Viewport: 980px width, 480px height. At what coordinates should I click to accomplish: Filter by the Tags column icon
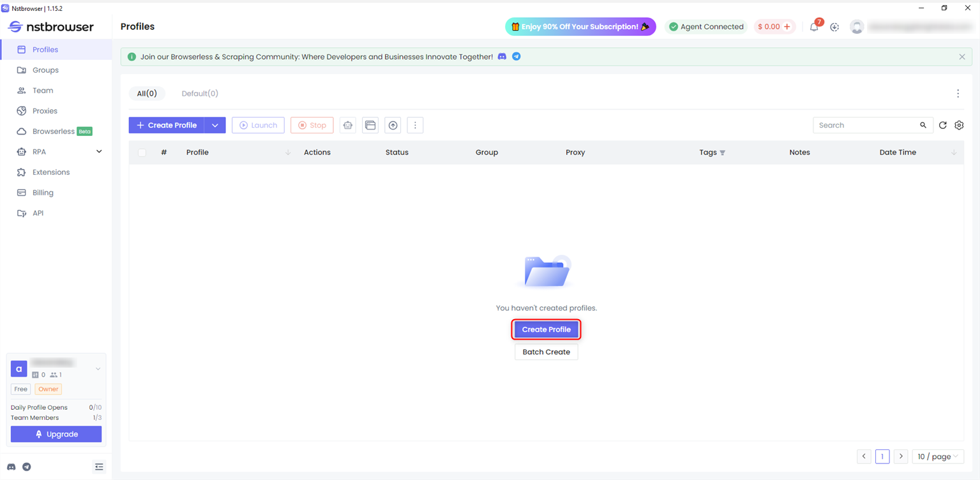point(723,153)
